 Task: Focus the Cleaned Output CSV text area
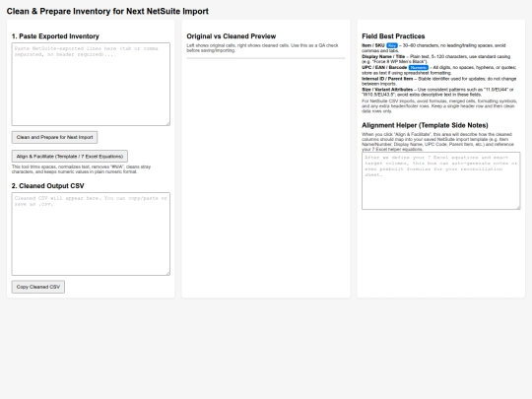(91, 233)
